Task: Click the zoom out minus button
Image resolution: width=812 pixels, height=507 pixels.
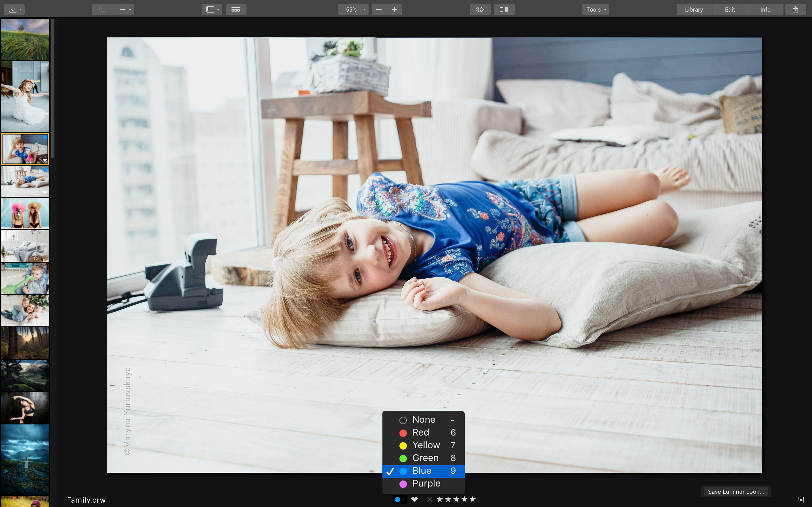Action: click(x=379, y=9)
